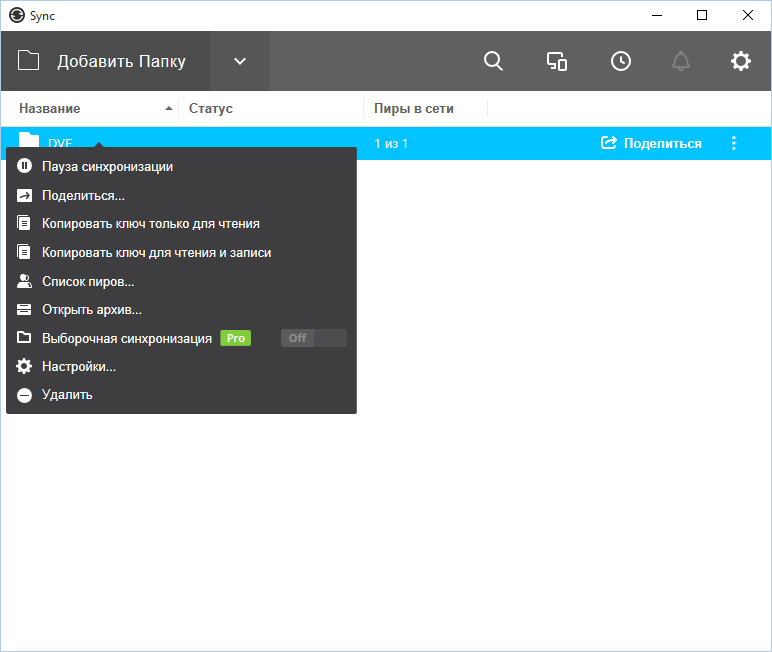Open the settings gear in top toolbar
The width and height of the screenshot is (772, 652).
740,61
